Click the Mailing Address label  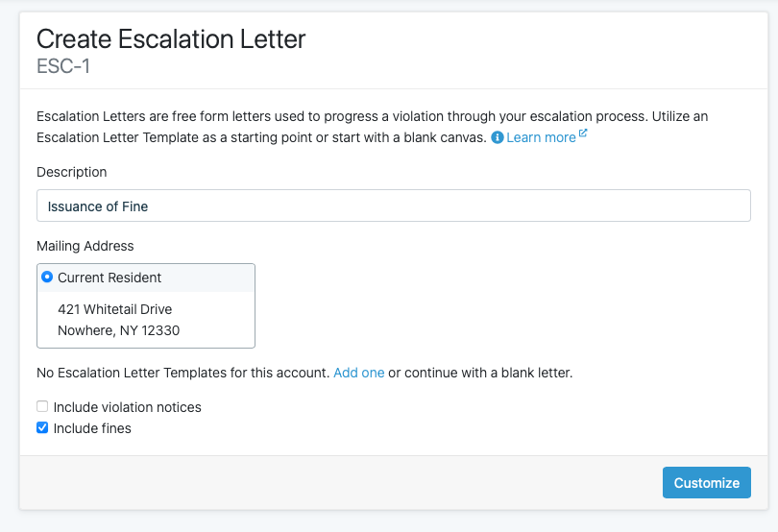[85, 246]
